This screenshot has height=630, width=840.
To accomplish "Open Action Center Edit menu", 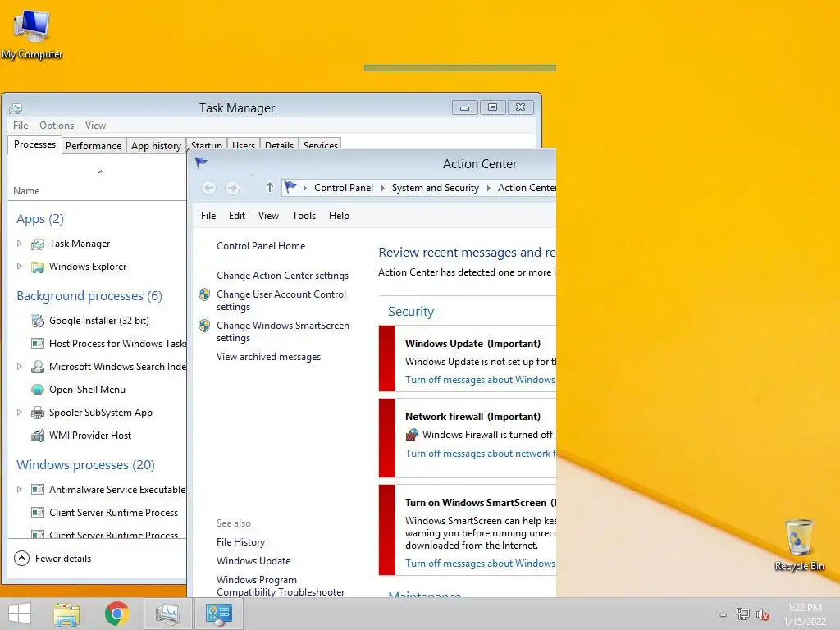I will pos(237,216).
